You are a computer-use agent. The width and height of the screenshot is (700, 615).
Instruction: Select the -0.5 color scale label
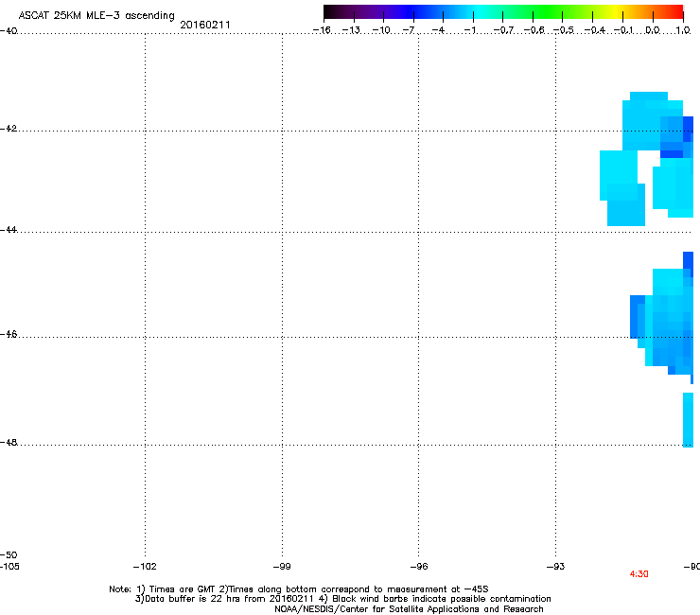coord(564,30)
